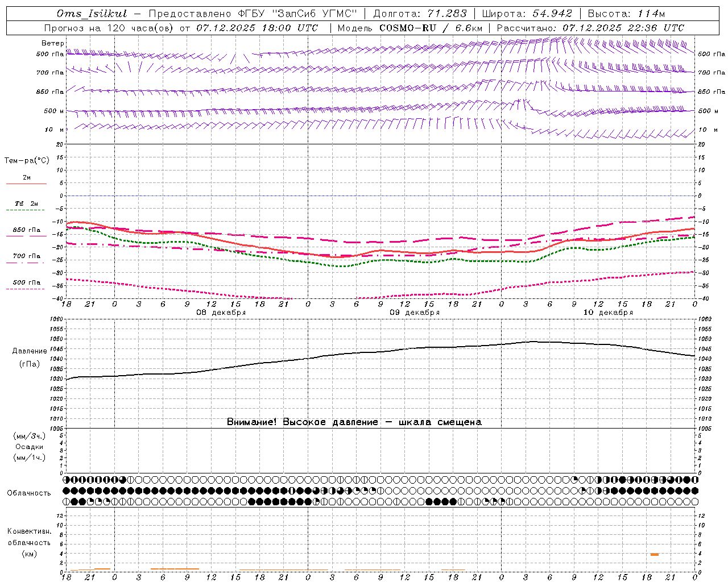Click the station name Oms_Isilkul

[x=92, y=14]
